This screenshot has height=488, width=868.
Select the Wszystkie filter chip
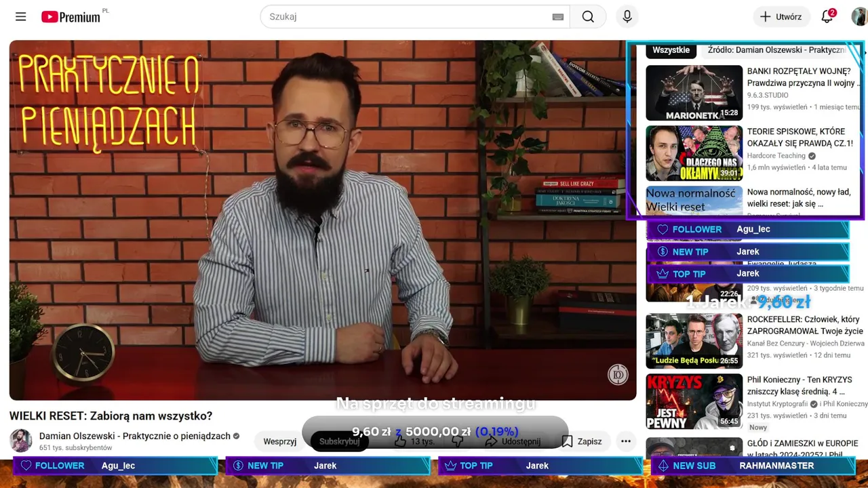coord(671,50)
